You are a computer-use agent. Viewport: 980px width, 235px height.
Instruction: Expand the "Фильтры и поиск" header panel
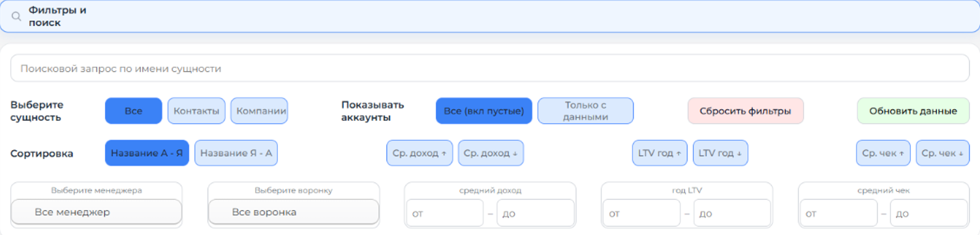[x=490, y=16]
